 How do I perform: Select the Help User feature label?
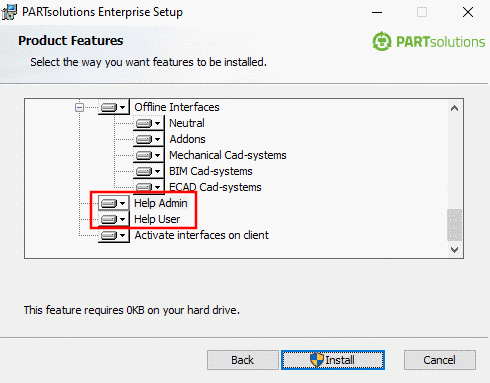pos(157,219)
